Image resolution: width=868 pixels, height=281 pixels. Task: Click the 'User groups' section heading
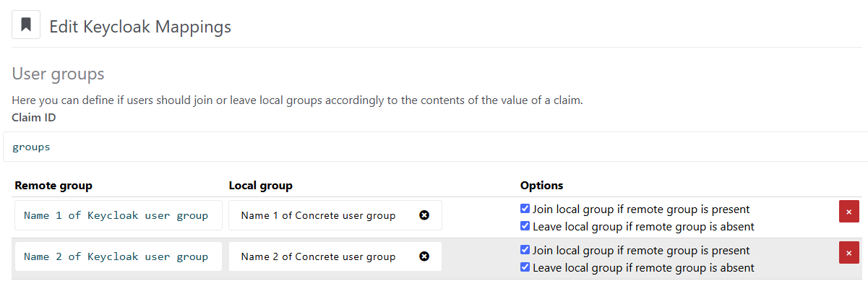(59, 74)
